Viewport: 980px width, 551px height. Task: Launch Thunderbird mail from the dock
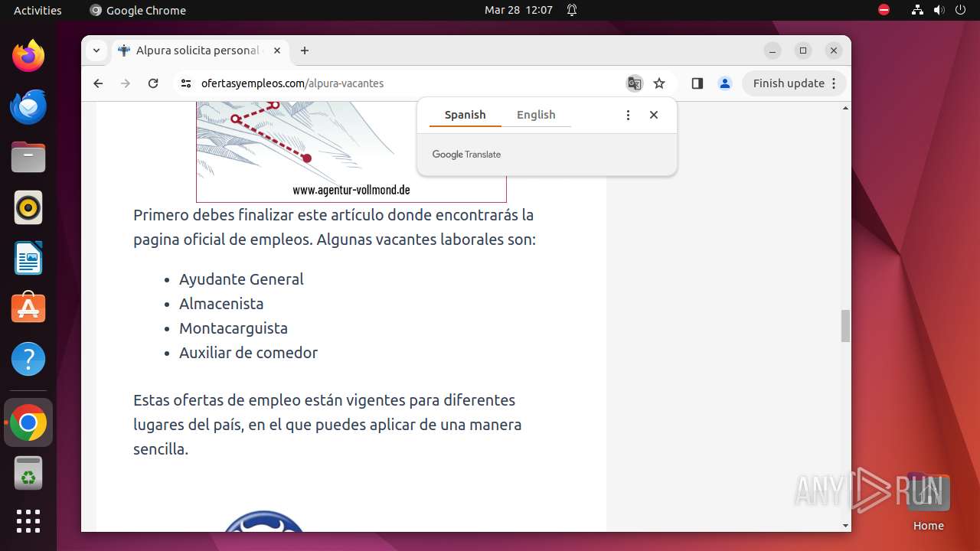(x=28, y=106)
